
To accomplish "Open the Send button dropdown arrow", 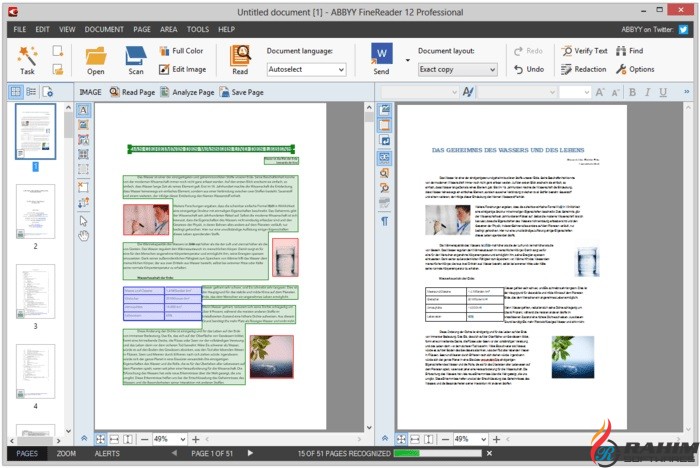I will pos(407,60).
